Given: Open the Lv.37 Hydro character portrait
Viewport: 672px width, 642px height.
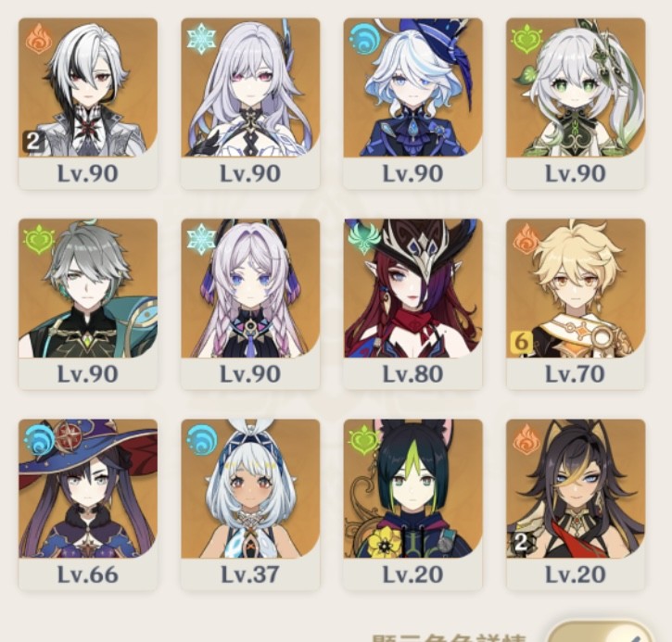Looking at the screenshot, I should click(x=250, y=488).
